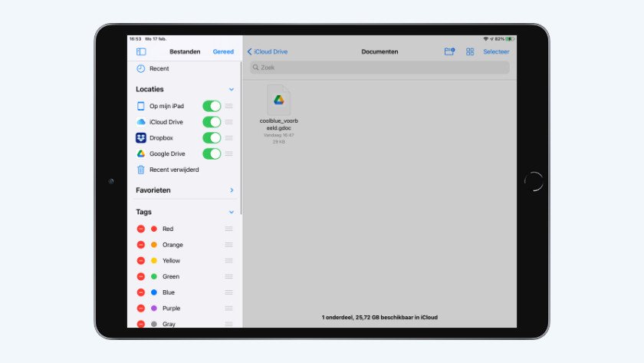The image size is (644, 363).
Task: Go back to iCloud Drive
Action: click(268, 51)
